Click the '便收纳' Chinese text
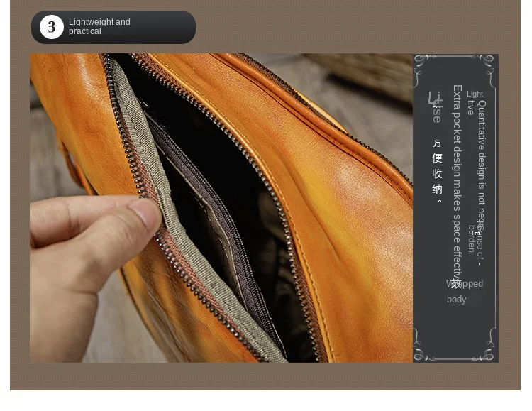The width and height of the screenshot is (532, 411). pyautogui.click(x=437, y=174)
